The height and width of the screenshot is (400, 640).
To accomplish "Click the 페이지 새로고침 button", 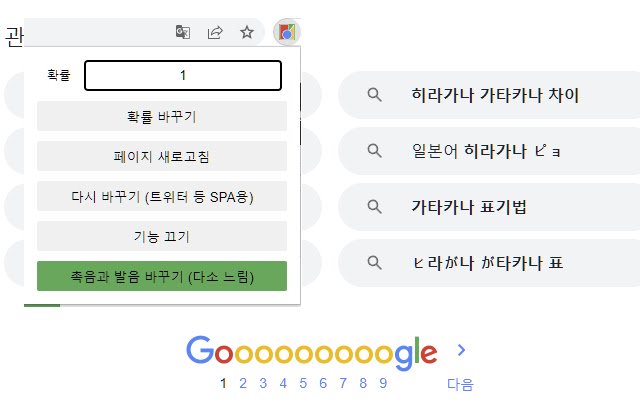I will pos(162,156).
